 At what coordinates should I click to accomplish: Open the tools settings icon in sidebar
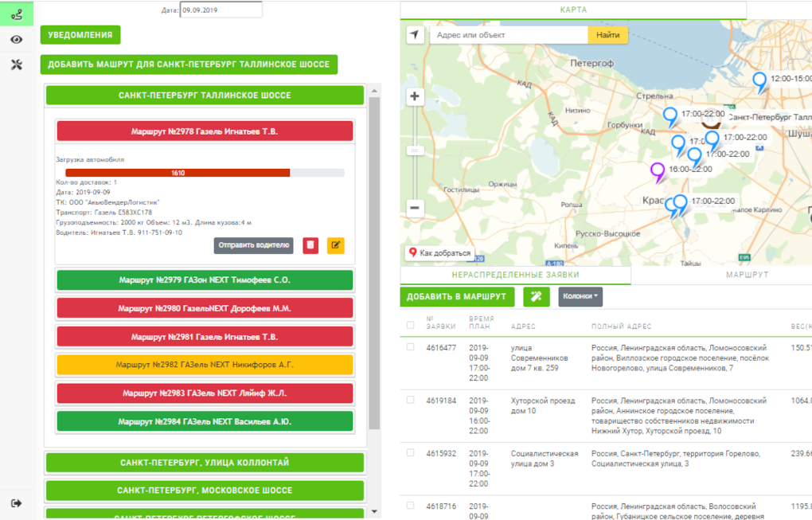coord(17,65)
